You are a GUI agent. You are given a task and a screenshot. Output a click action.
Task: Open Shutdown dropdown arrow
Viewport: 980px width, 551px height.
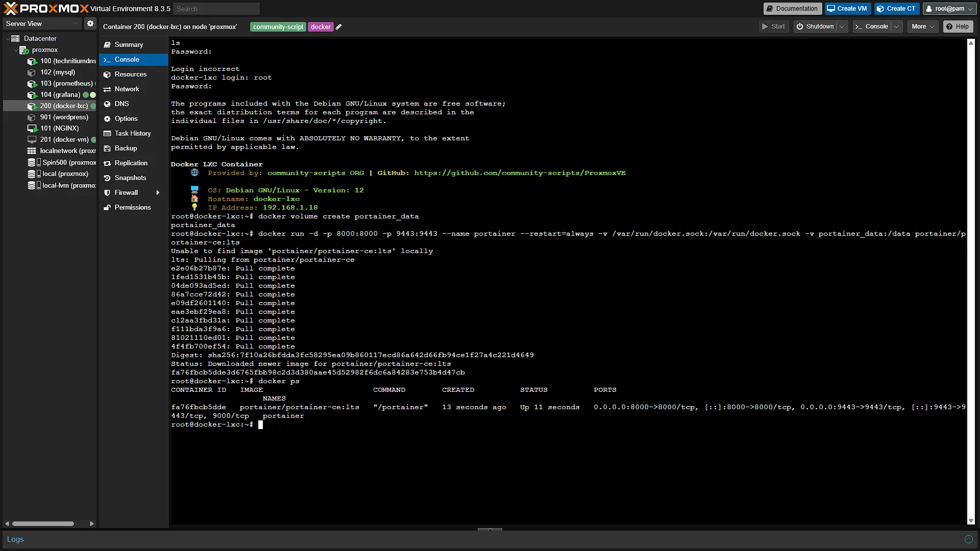pyautogui.click(x=842, y=27)
